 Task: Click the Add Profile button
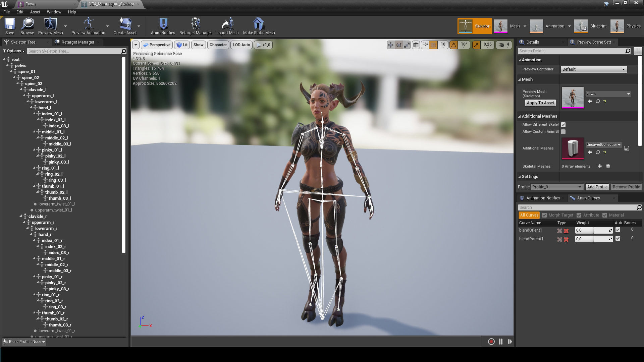[x=597, y=187]
